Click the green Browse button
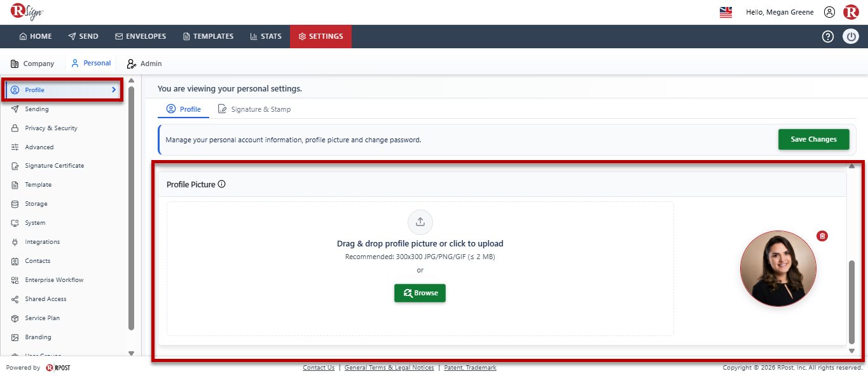868x376 pixels. (x=420, y=293)
